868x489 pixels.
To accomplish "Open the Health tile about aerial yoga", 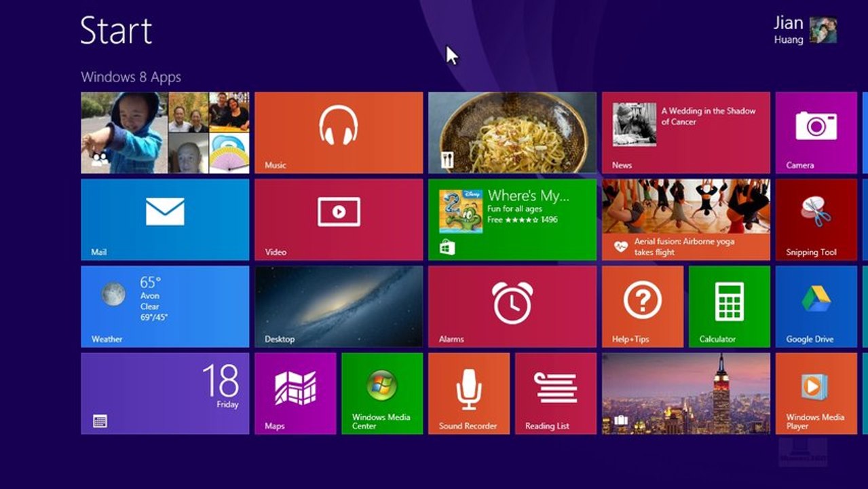I will point(686,219).
